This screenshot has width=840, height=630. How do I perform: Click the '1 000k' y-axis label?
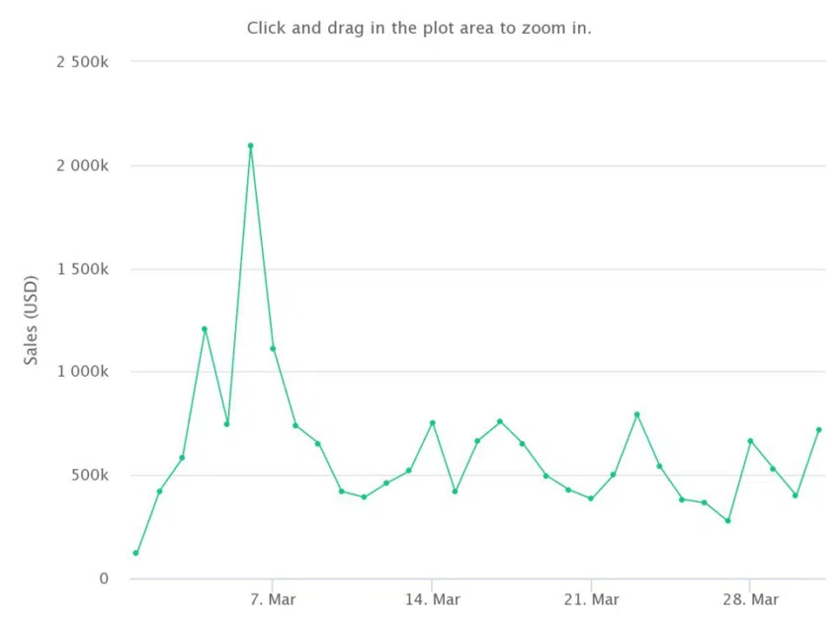tap(82, 372)
